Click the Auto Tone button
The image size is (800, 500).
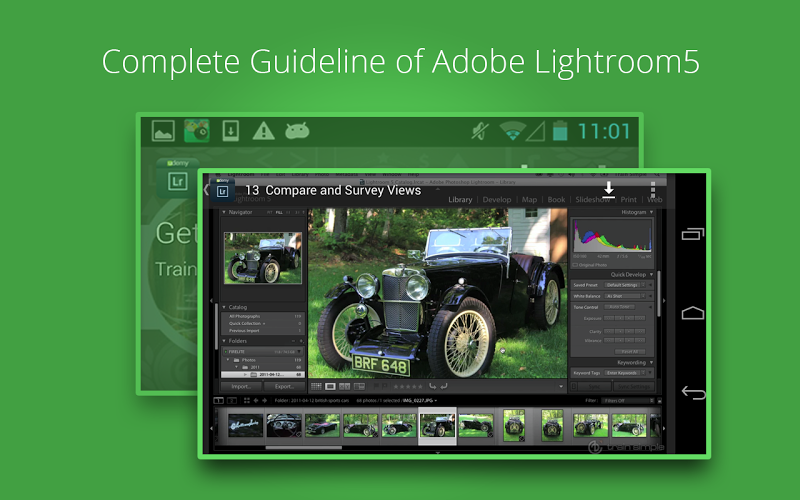point(619,307)
